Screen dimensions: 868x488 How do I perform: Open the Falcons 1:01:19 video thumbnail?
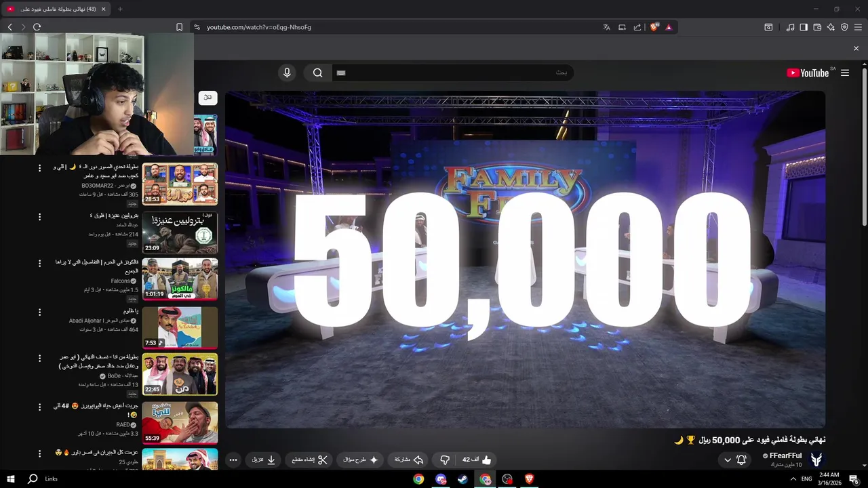(180, 279)
